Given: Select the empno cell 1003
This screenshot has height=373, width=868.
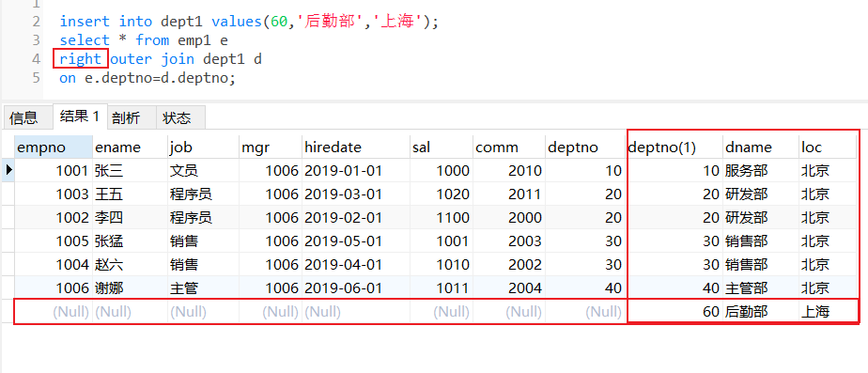Looking at the screenshot, I should (x=53, y=194).
